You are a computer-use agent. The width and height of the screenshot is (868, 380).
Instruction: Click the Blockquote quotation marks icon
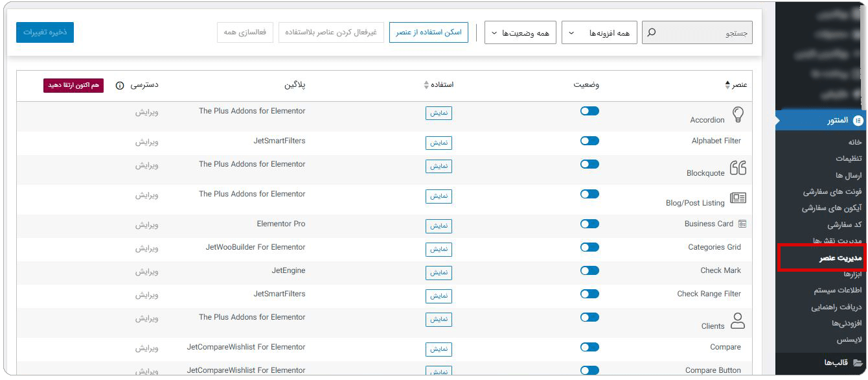click(740, 167)
